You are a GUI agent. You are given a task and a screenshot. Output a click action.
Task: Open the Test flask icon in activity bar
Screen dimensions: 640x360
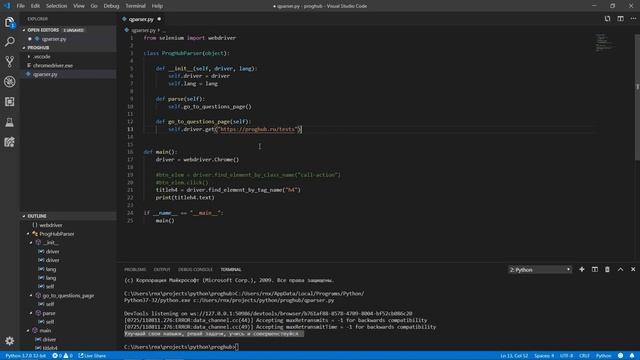[x=9, y=122]
